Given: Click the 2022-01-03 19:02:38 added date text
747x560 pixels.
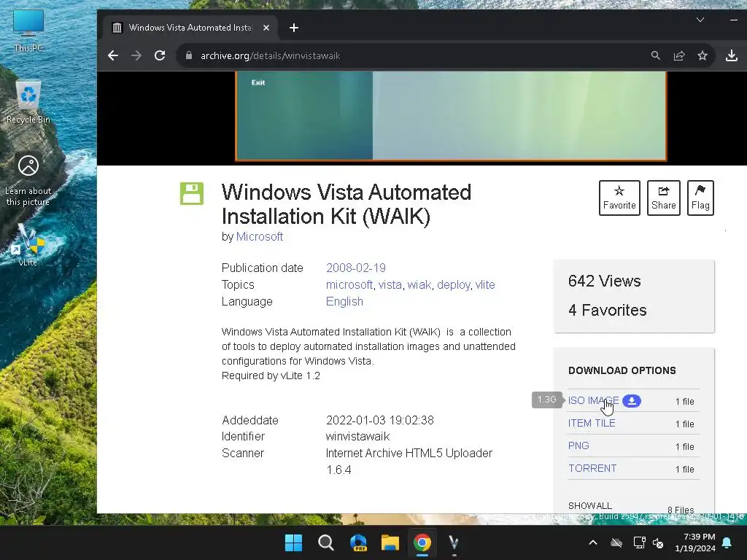Looking at the screenshot, I should [379, 420].
